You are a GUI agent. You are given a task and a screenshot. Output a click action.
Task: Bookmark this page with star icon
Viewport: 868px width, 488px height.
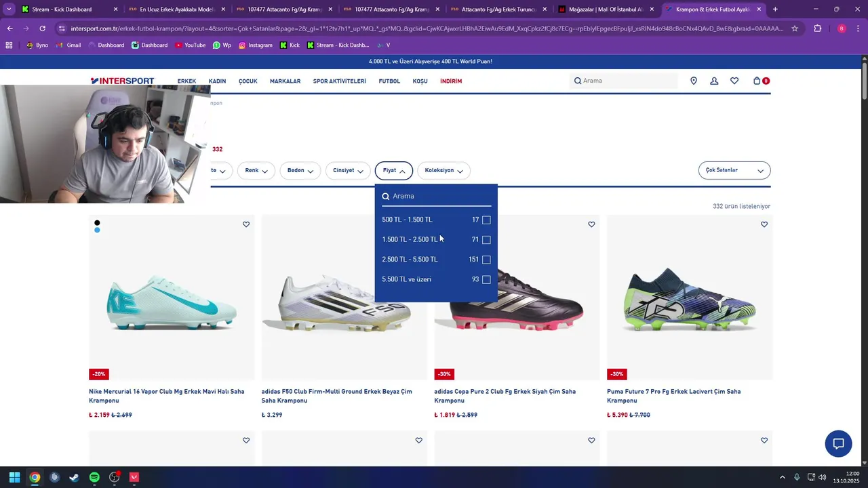(795, 28)
